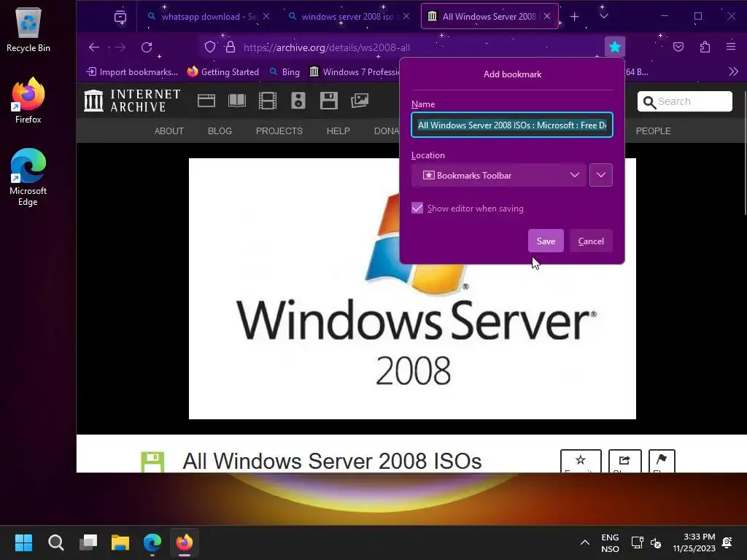This screenshot has width=747, height=560.
Task: Click Internet Archive software floppy icon
Action: (329, 101)
